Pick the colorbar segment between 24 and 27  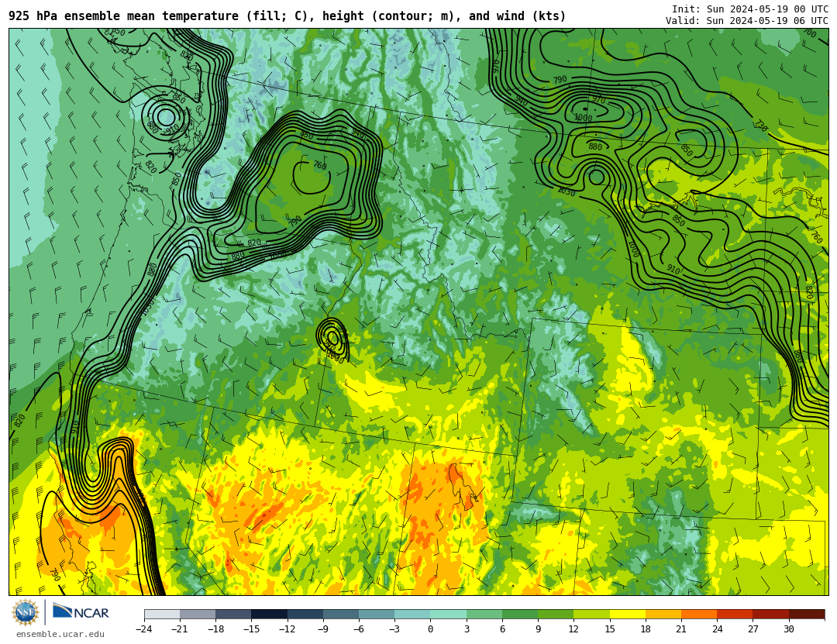735,614
